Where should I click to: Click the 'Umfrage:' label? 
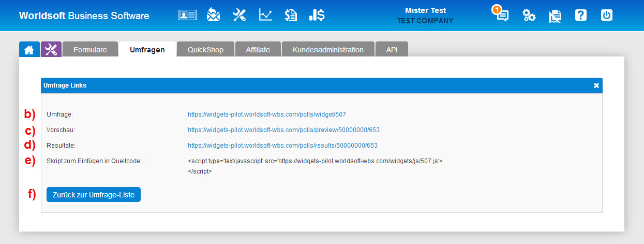[60, 114]
